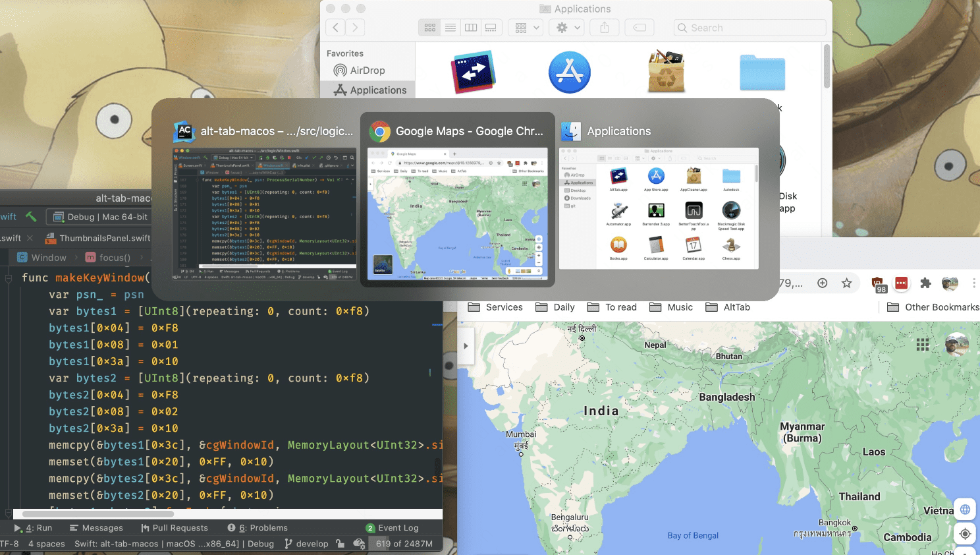The image size is (980, 555).
Task: Toggle the file read-only lock icon
Action: (x=340, y=544)
